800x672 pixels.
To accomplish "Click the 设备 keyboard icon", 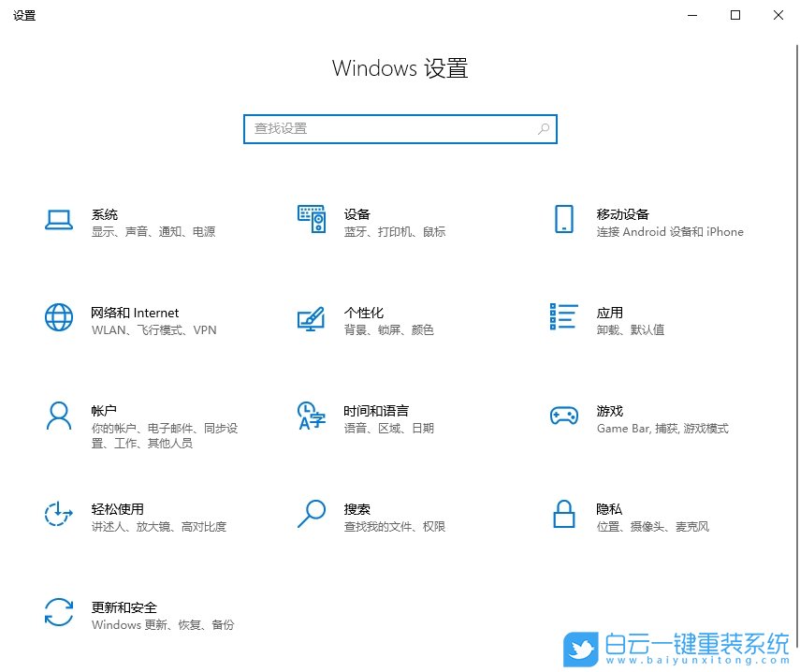I will point(311,221).
